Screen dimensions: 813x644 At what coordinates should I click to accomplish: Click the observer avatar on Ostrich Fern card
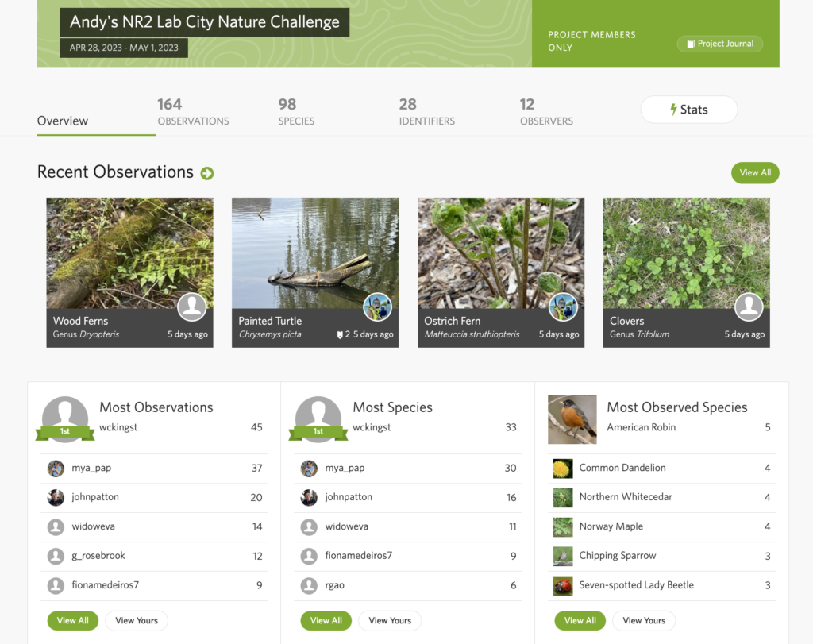(x=563, y=307)
